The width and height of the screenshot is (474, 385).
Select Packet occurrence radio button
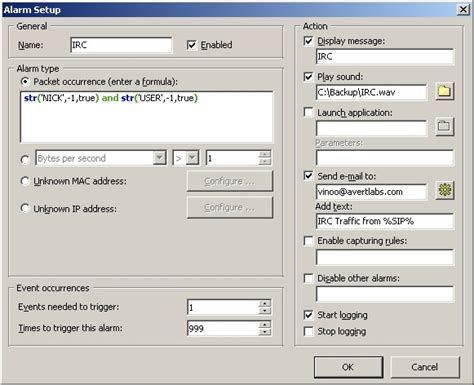click(x=25, y=82)
